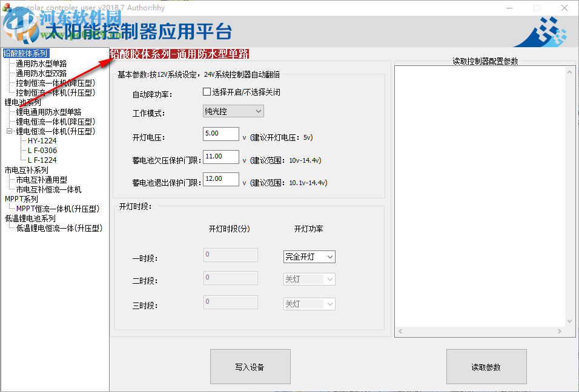Open 市电互补通用型 item
Image resolution: width=579 pixels, height=392 pixels.
click(x=41, y=180)
